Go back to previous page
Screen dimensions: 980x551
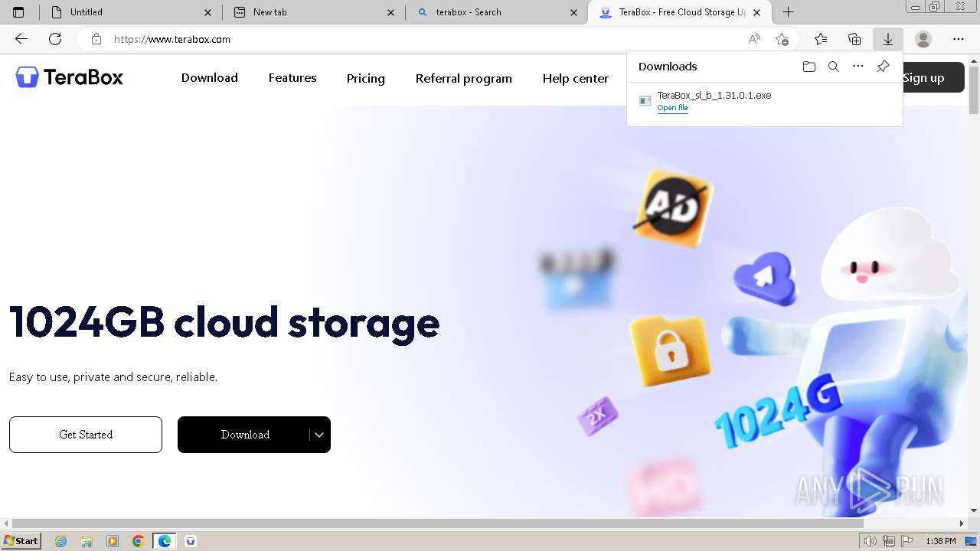(21, 39)
